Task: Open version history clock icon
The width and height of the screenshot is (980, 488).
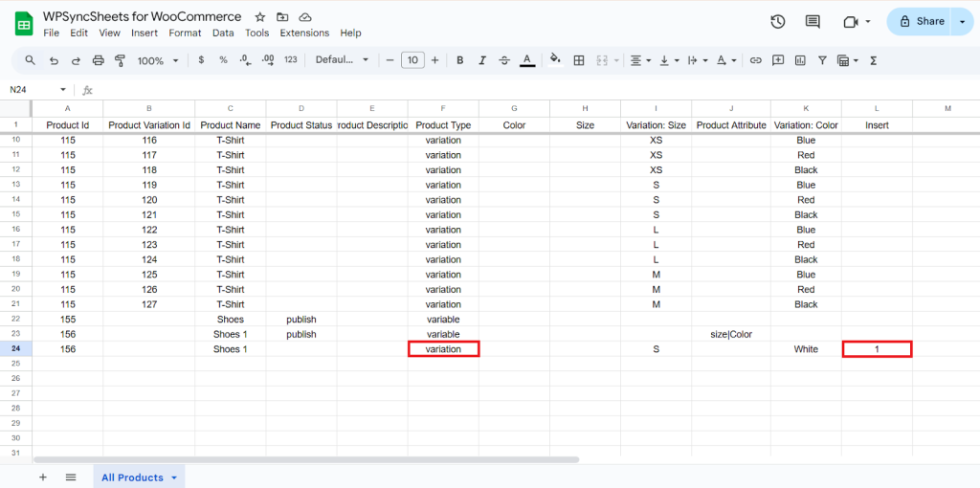Action: click(777, 22)
